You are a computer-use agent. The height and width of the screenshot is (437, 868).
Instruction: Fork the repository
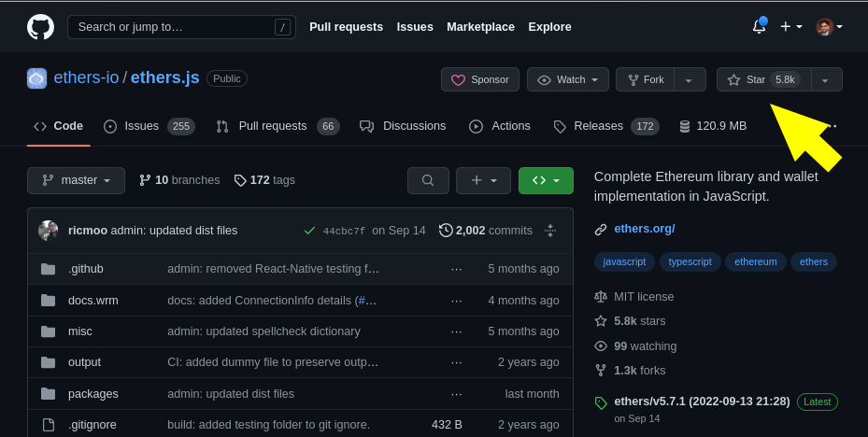645,79
